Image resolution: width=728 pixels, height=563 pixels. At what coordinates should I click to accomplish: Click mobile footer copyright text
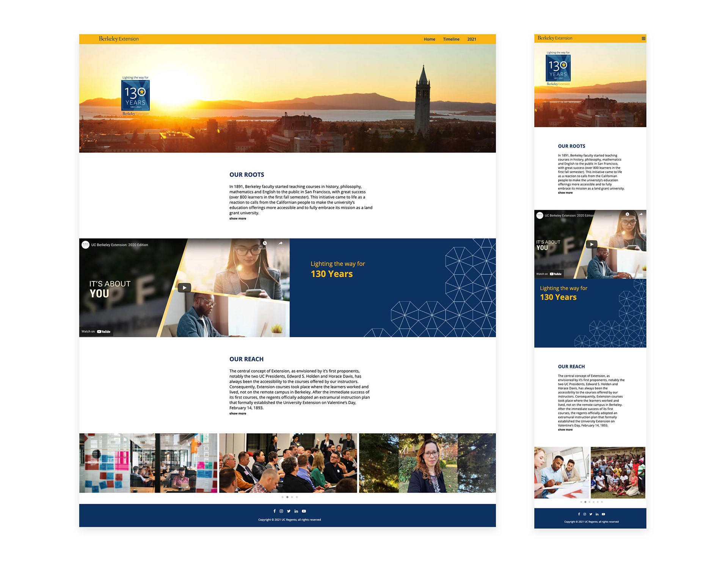[591, 522]
